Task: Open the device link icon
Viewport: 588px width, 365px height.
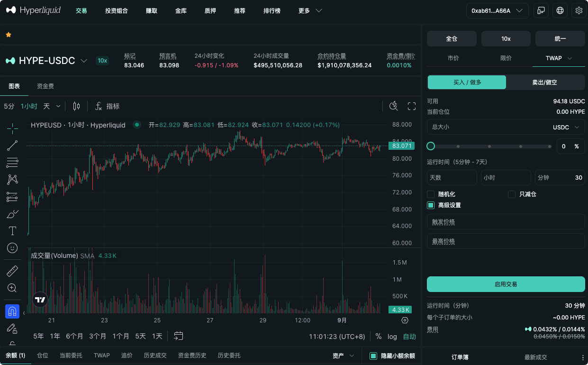Action: click(x=541, y=10)
